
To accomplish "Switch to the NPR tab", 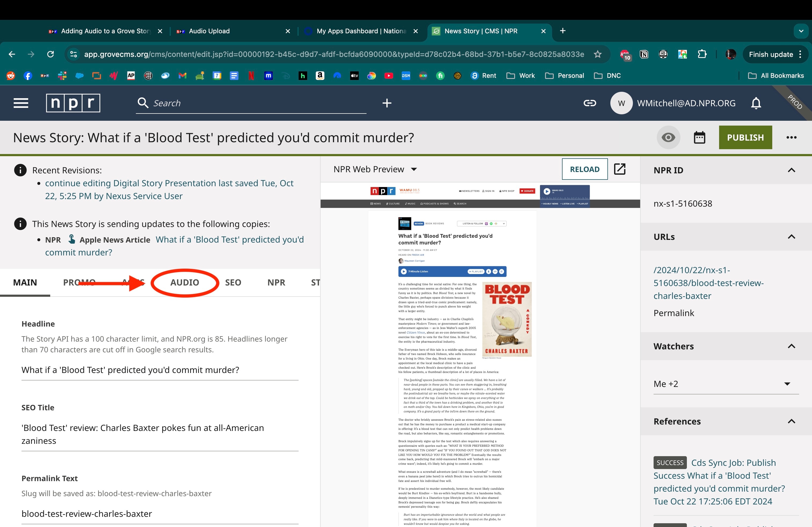I will [276, 282].
